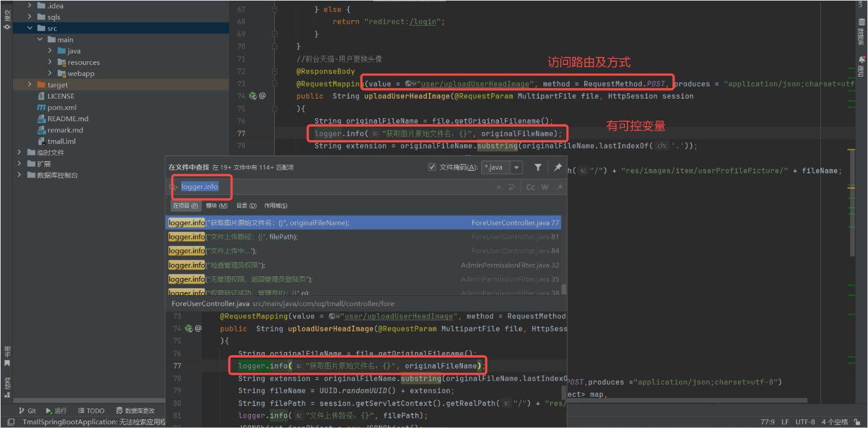The width and height of the screenshot is (868, 428).
Task: Click the 4 个空格 indent indicator
Action: pyautogui.click(x=834, y=422)
